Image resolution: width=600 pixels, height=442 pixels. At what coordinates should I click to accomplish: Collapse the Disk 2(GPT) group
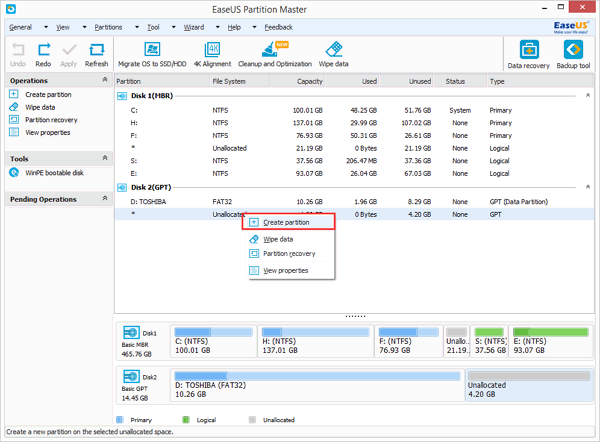588,187
